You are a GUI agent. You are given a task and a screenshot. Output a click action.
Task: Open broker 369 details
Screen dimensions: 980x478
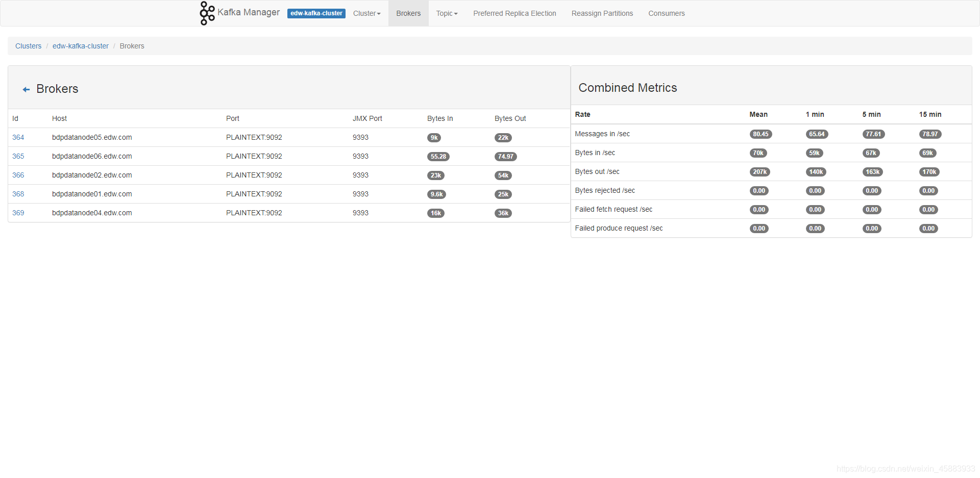pos(18,213)
